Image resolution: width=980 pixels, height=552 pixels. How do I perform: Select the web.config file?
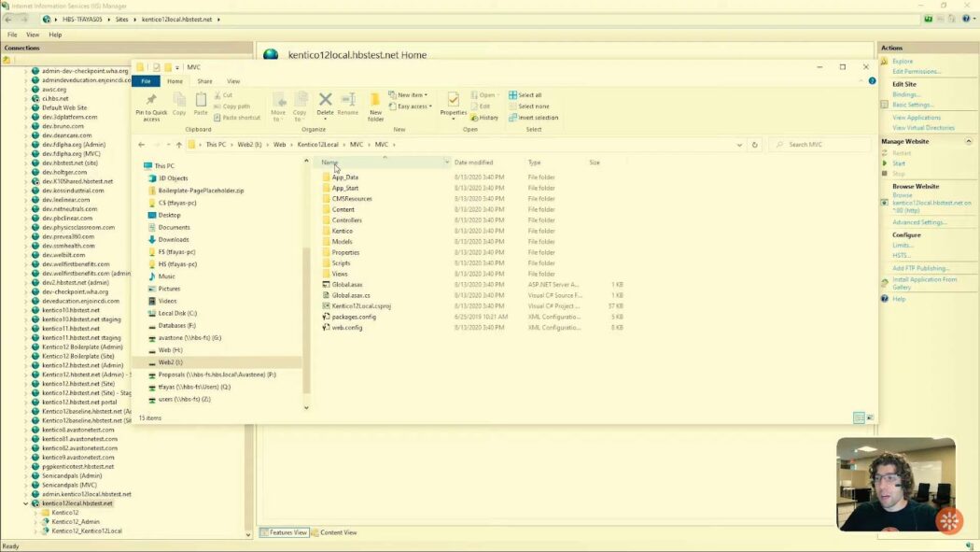click(347, 328)
